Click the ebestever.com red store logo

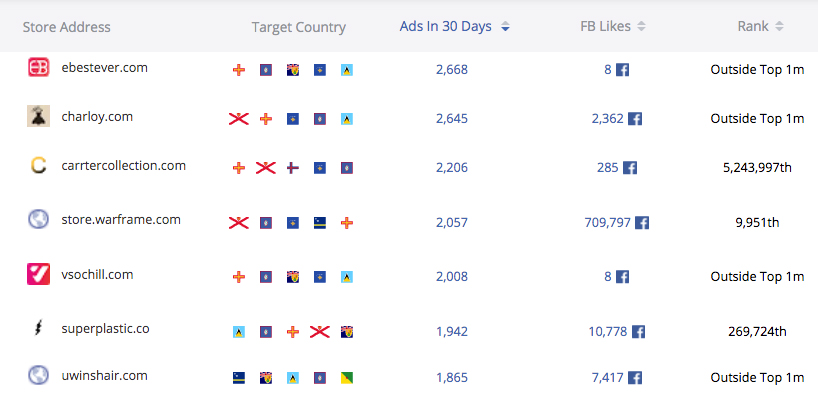(39, 67)
